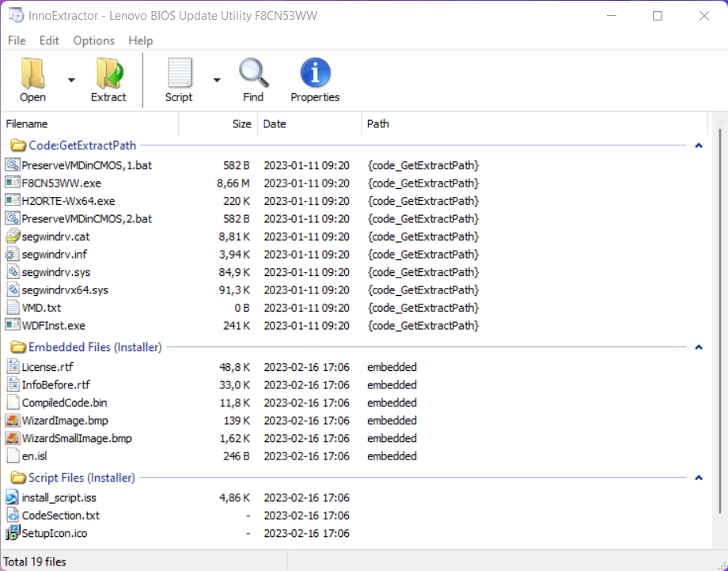Click the License.rtf file icon

[x=13, y=367]
